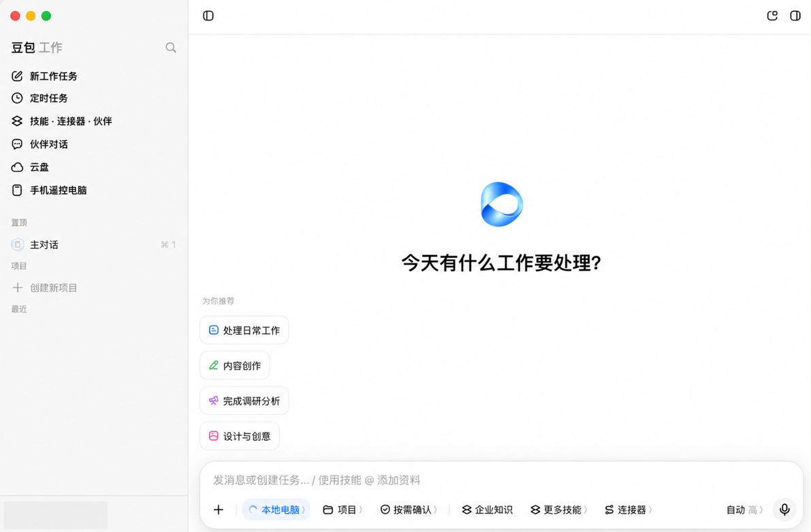Click the 豆包 brand title text
Screen dimensions: 811x532
[23, 48]
